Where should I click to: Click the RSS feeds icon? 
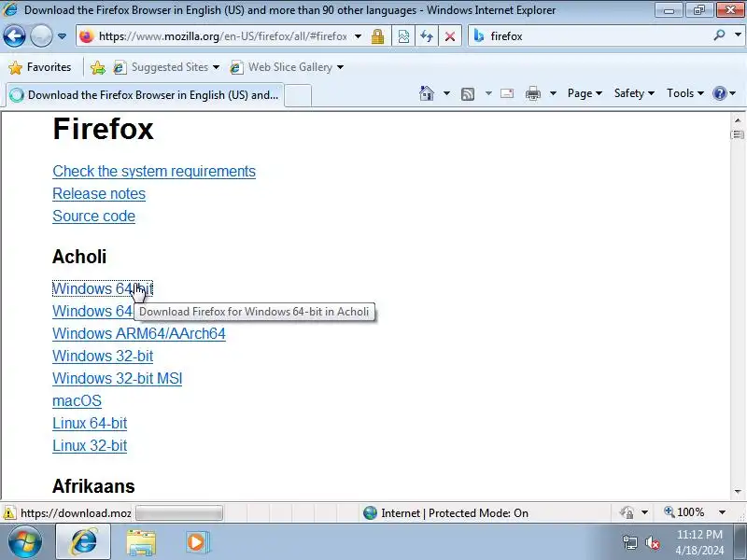[468, 94]
